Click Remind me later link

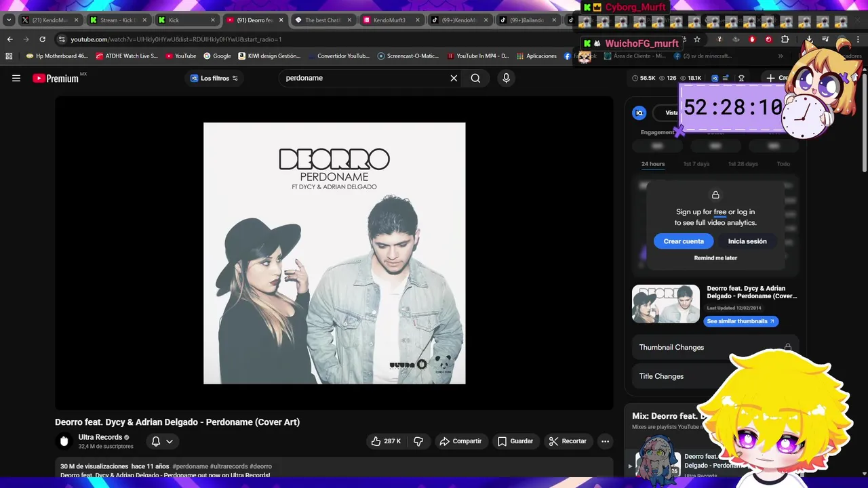pyautogui.click(x=715, y=258)
